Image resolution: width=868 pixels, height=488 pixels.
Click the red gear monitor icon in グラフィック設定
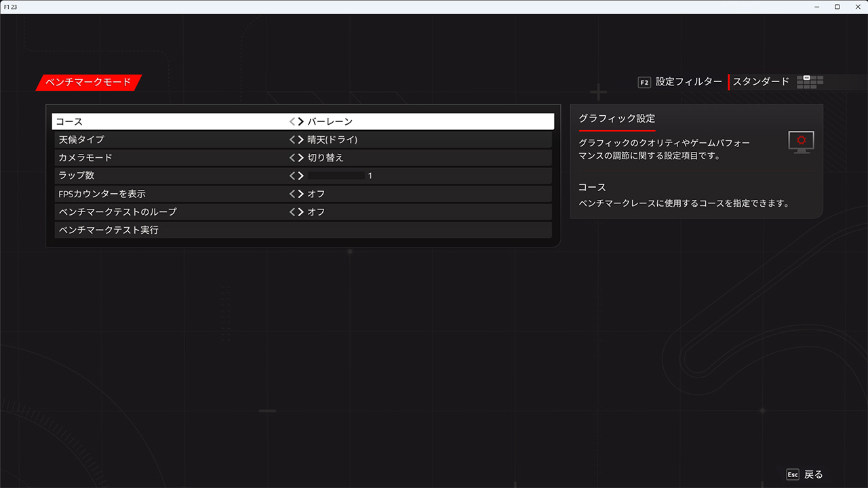point(801,142)
